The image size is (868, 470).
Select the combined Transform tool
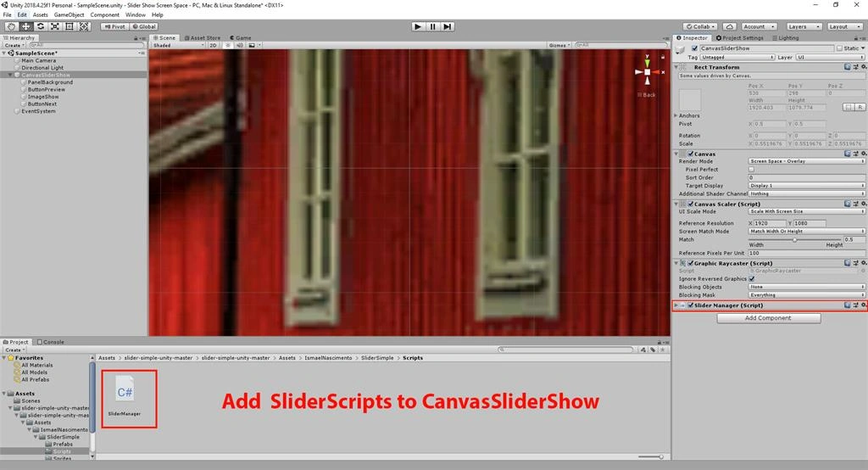(x=84, y=26)
